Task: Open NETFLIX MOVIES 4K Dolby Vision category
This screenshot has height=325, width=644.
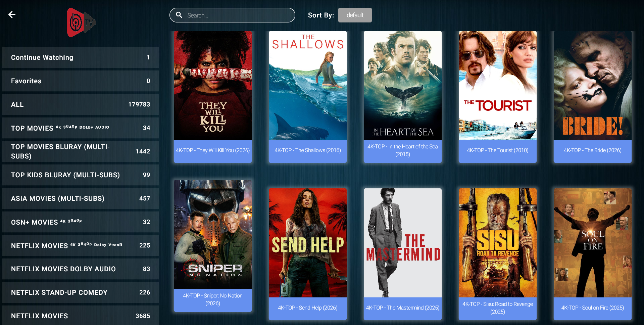Action: [81, 245]
